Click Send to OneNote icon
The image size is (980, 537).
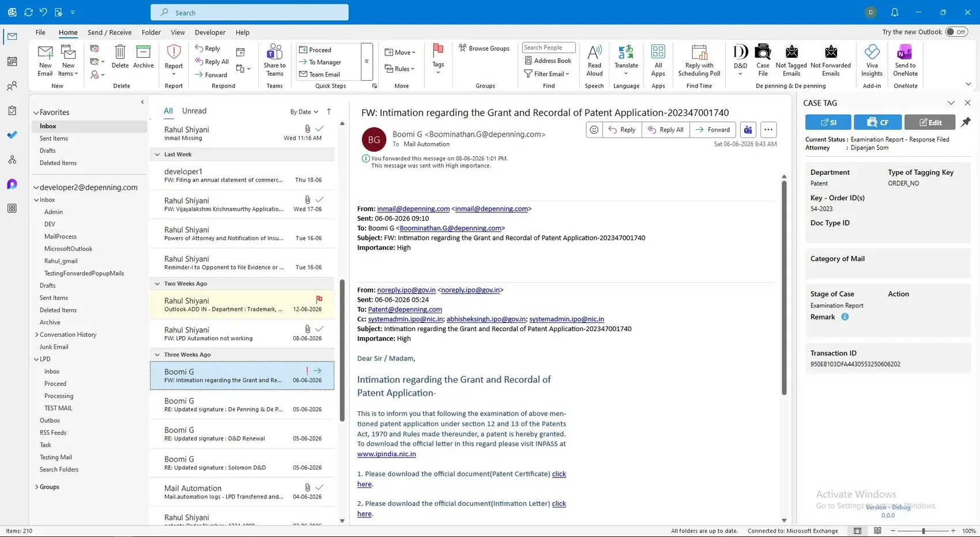(905, 52)
